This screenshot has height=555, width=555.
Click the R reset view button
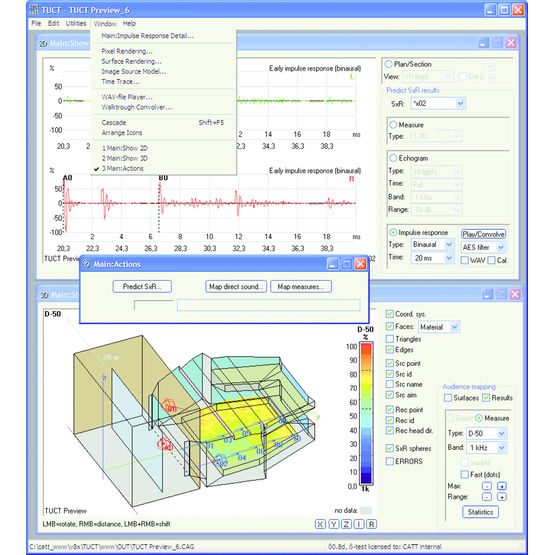pos(371,524)
